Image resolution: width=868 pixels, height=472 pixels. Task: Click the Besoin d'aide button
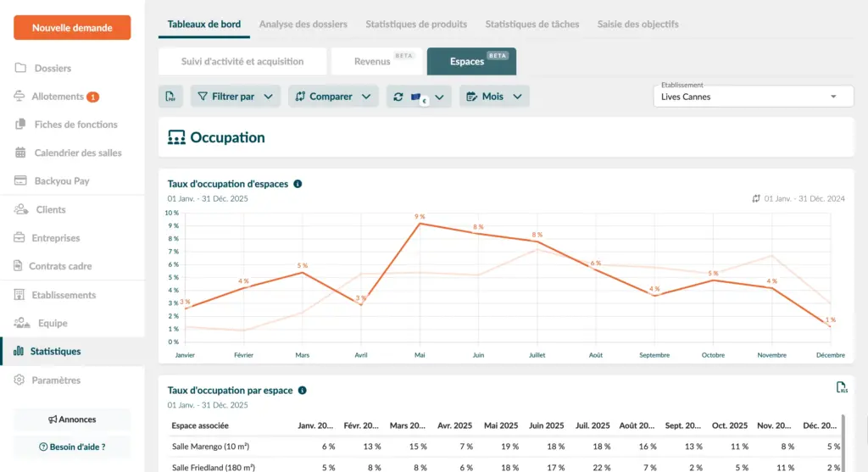(x=72, y=447)
